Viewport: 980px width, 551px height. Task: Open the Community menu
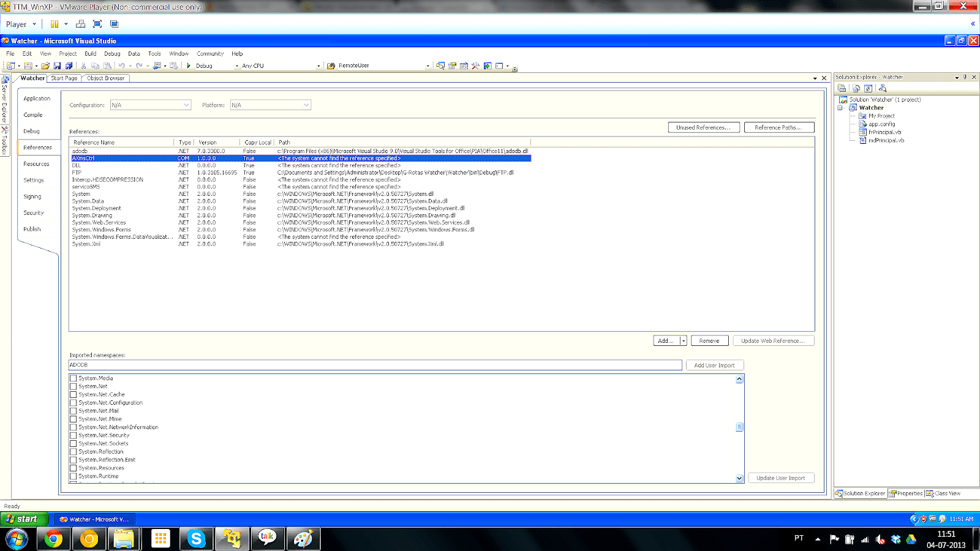point(210,54)
